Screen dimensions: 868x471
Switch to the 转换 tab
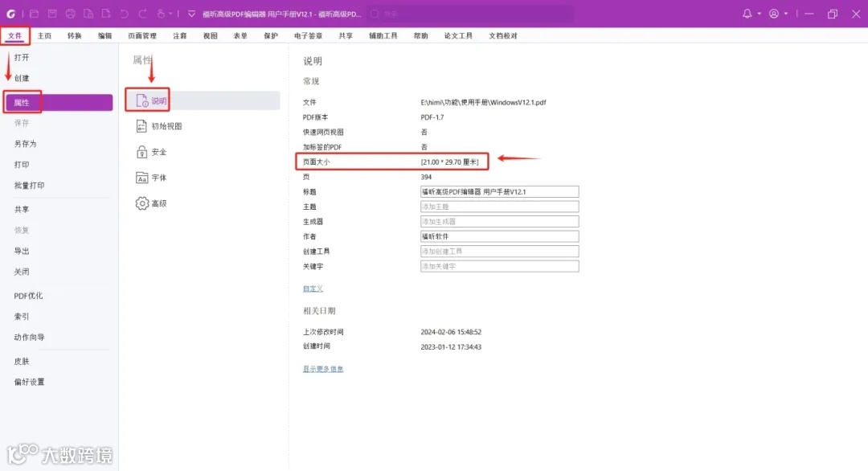coord(74,35)
